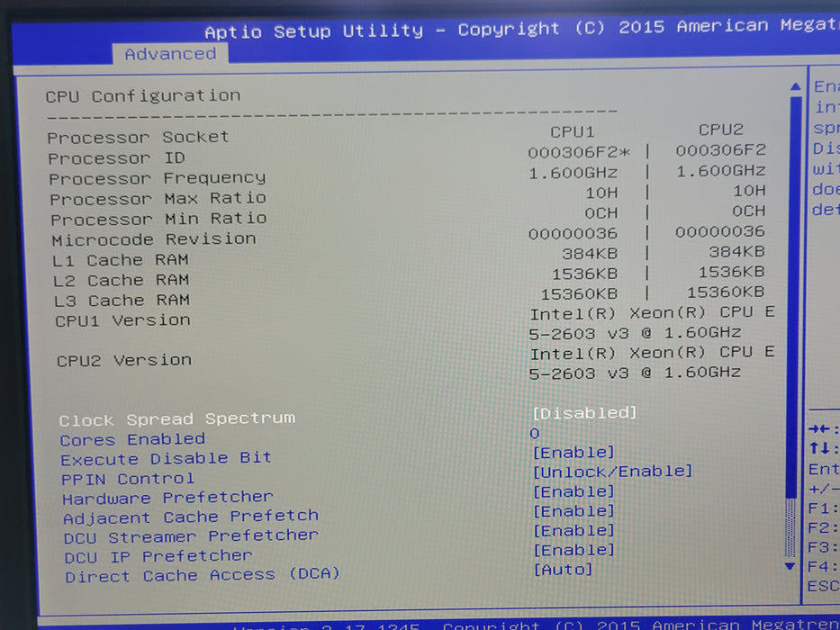The height and width of the screenshot is (630, 840).
Task: Click the CPU1 frequency 1.600GHz value
Action: coord(574,173)
